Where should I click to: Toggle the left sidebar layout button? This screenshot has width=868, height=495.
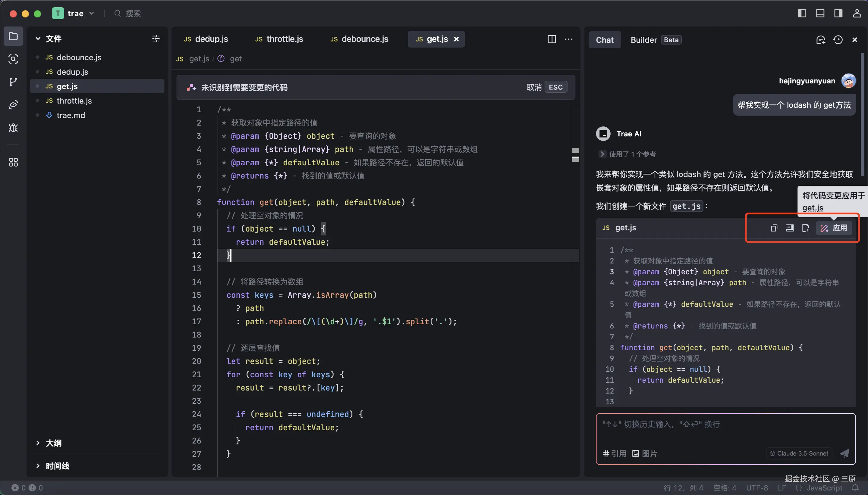802,13
